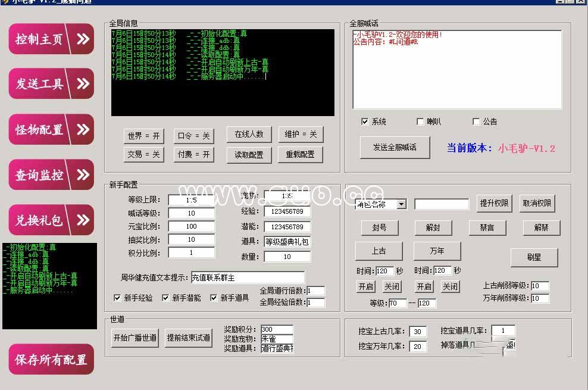Switch to the 发送工具 sidebar page
The image size is (588, 390).
click(51, 84)
